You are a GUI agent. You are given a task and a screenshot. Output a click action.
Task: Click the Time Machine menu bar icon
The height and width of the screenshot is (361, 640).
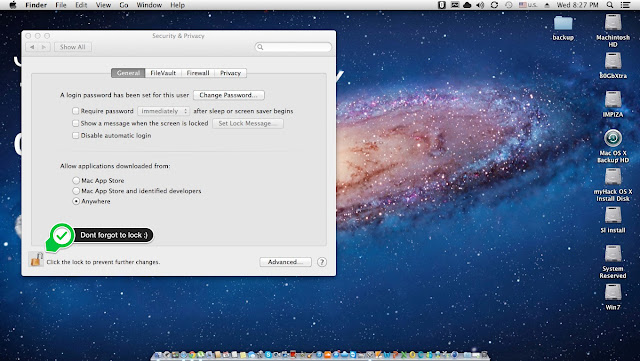[x=509, y=5]
